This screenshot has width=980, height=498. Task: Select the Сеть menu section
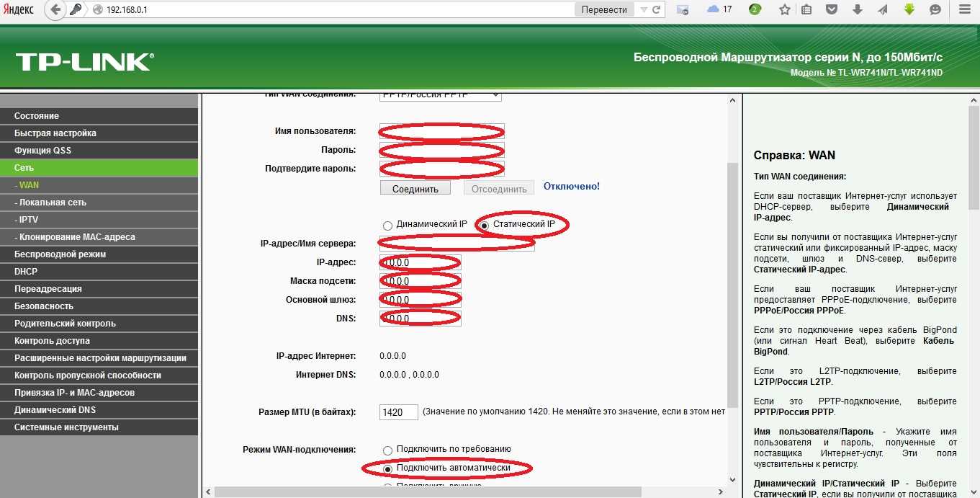click(99, 168)
